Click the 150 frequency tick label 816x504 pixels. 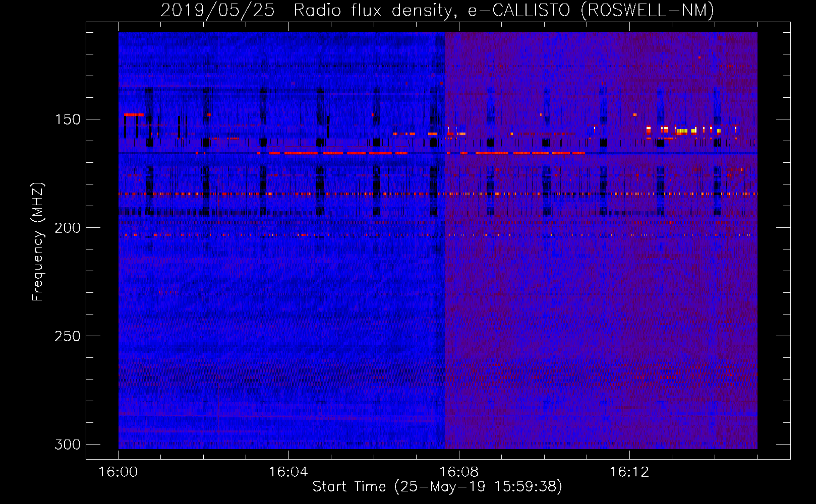pos(67,119)
